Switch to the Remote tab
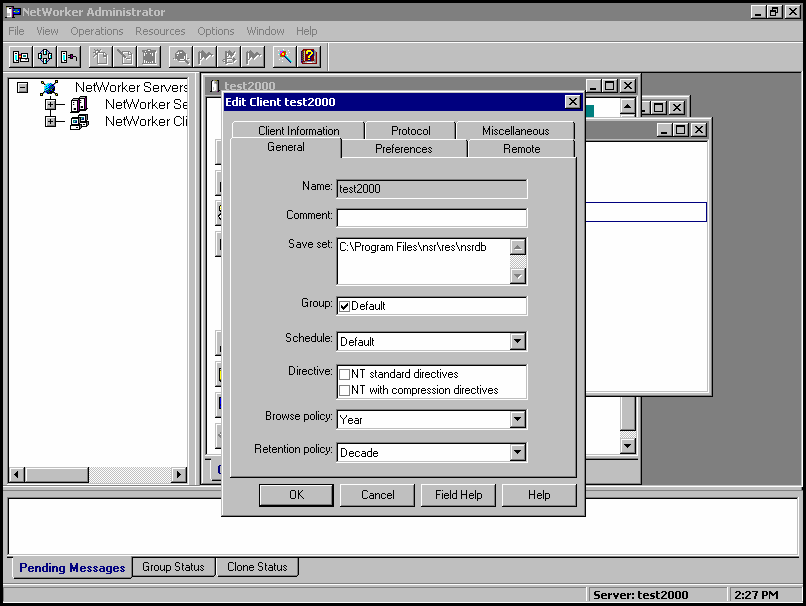806x606 pixels. pyautogui.click(x=522, y=149)
